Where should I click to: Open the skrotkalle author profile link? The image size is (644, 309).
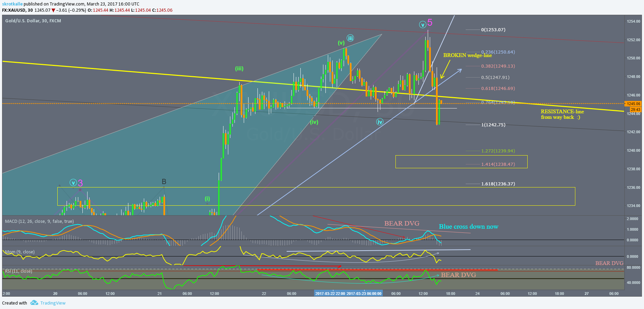[12, 4]
